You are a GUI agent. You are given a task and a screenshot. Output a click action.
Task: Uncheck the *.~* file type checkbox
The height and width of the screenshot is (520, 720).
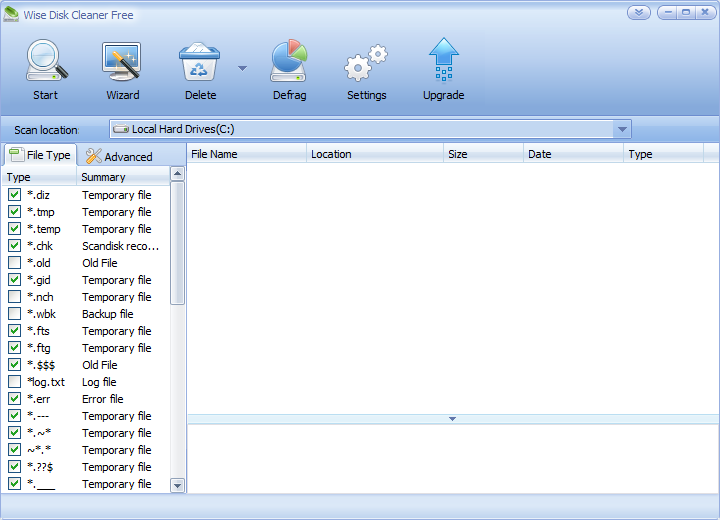pyautogui.click(x=14, y=432)
